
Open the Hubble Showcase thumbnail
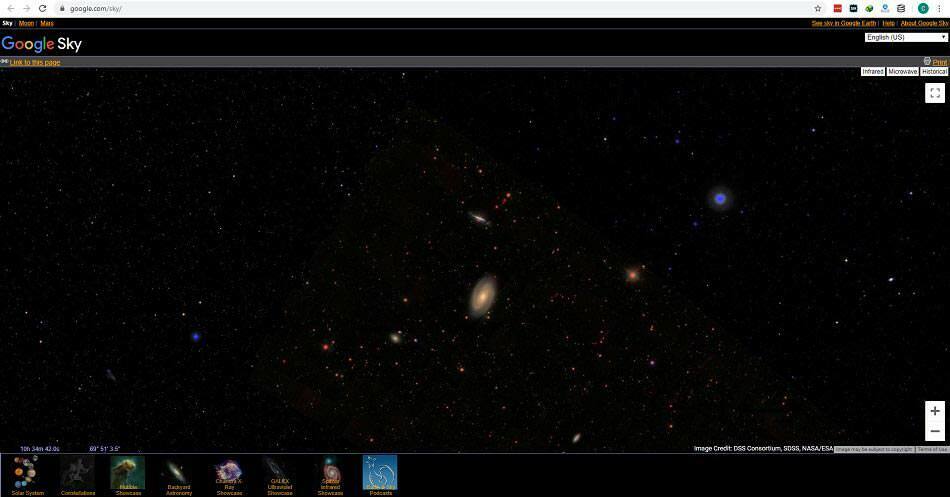click(128, 476)
